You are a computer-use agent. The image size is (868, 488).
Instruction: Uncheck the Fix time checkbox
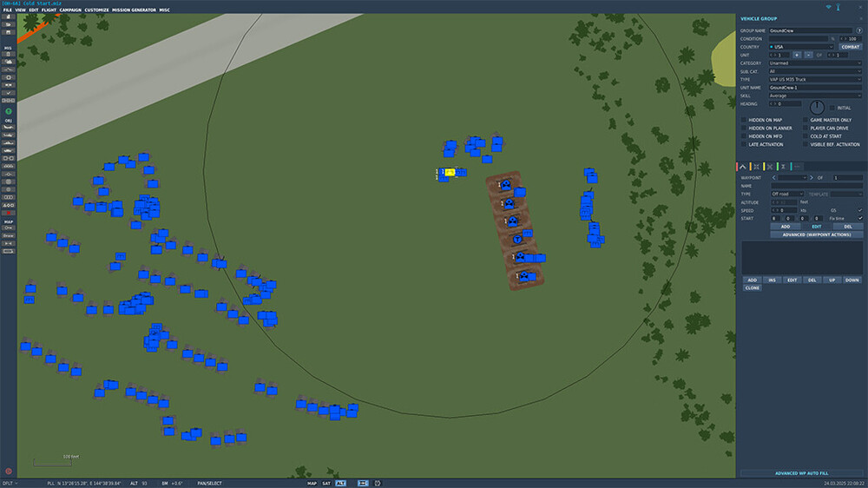(859, 218)
